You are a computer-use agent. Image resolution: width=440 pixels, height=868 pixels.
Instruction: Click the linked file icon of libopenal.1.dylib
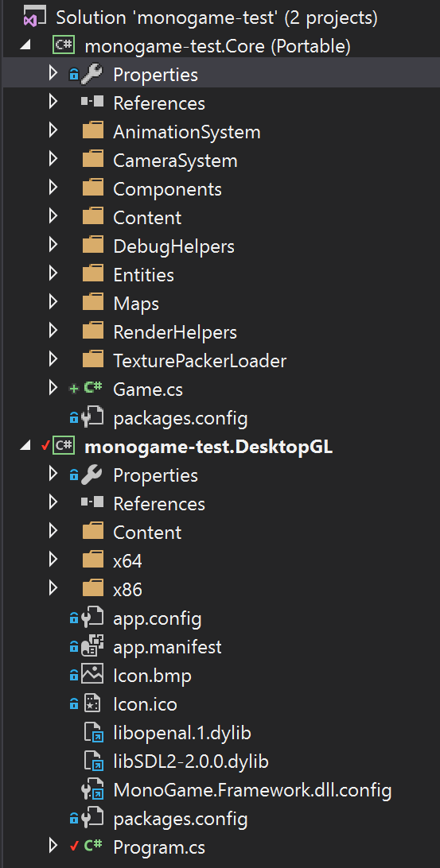[x=93, y=733]
